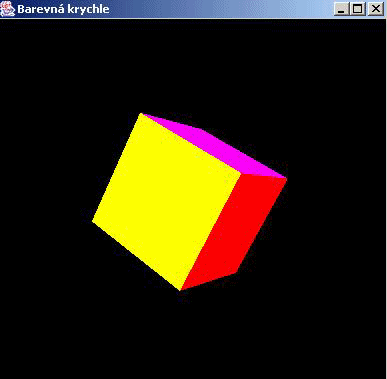Click the black background above the cube

pos(193,67)
